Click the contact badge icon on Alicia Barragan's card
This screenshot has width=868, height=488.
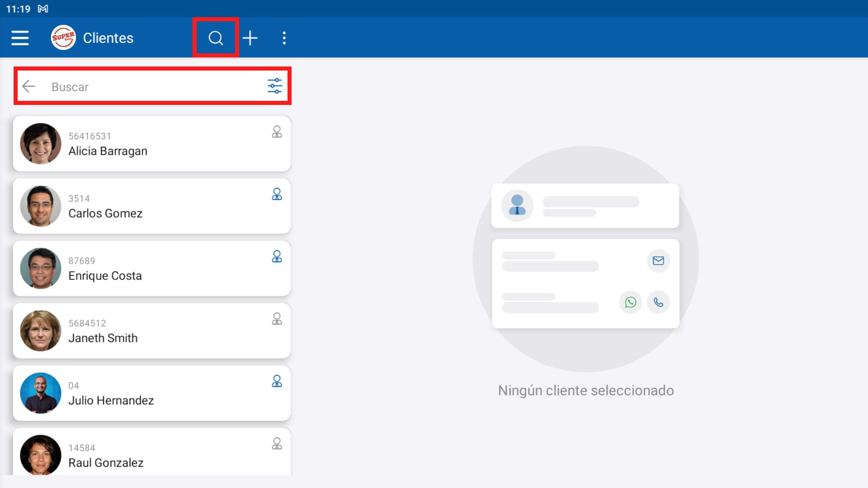pos(277,132)
